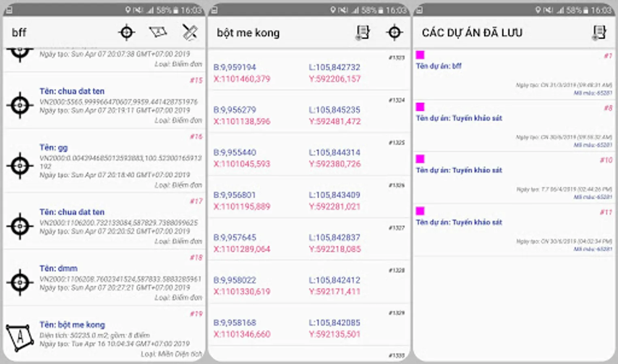Viewport: 618px width, 364px height.
Task: Select coordinate 'B:9,958168'
Action: 234,323
